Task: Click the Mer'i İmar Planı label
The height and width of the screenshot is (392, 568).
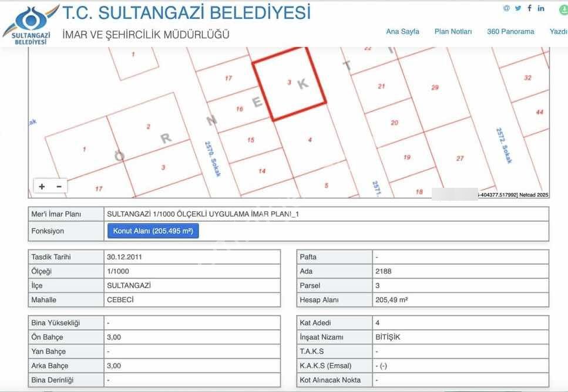Action: (56, 214)
